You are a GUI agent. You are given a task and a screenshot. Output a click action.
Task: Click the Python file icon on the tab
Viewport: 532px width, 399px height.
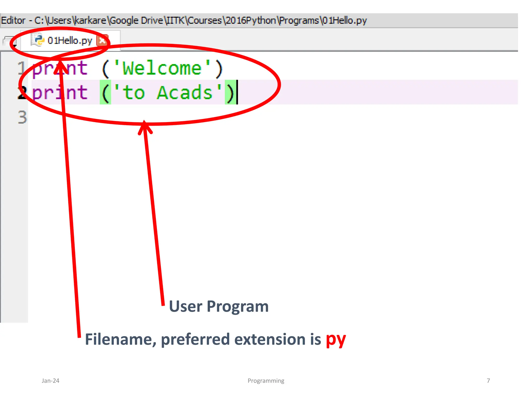38,40
